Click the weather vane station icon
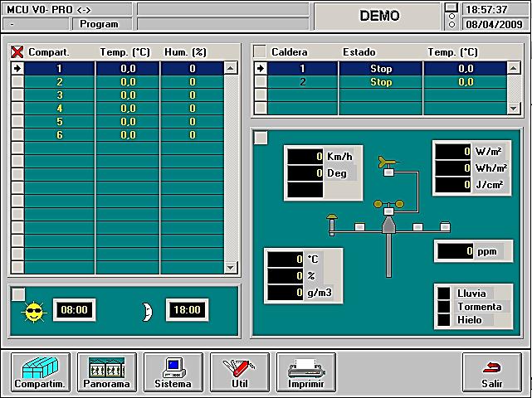This screenshot has width=532, height=398. [388, 216]
